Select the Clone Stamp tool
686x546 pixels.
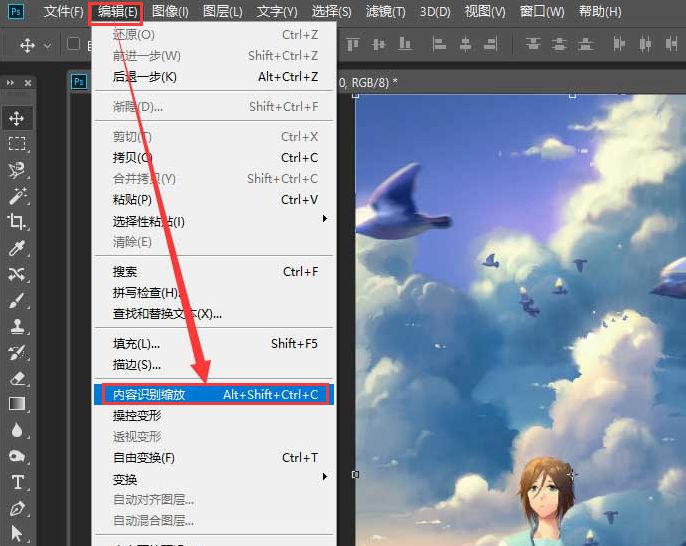[17, 326]
